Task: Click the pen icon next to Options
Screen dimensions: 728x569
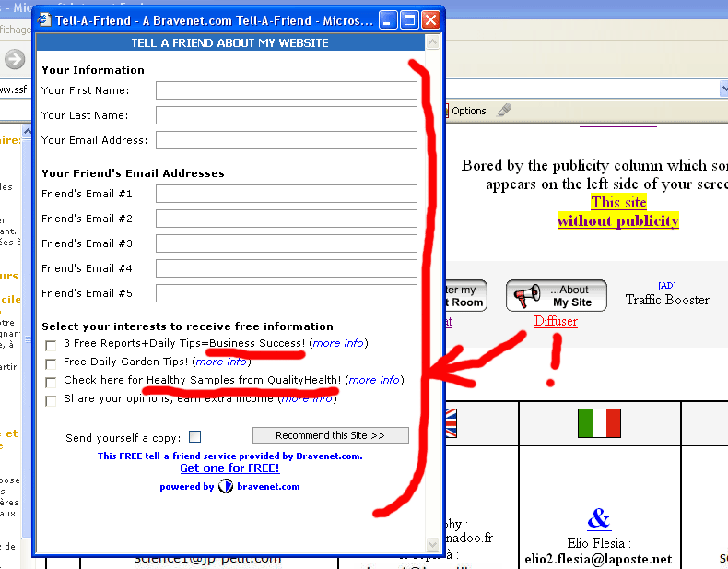Action: 503,111
